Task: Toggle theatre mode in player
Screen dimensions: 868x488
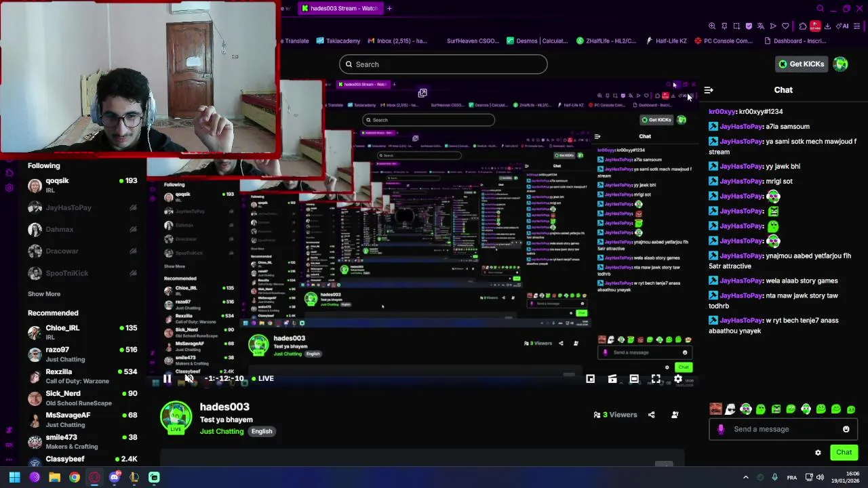Action: pos(634,379)
